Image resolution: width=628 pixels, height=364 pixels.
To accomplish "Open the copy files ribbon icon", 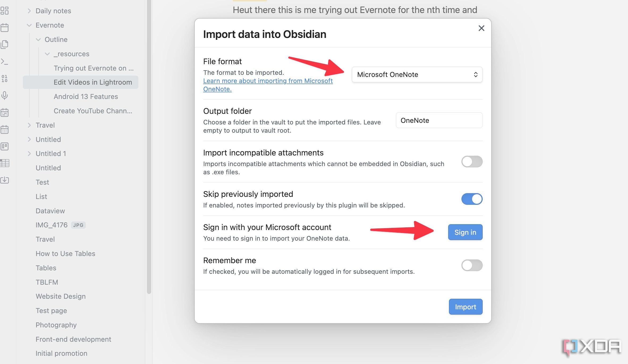I will pos(5,45).
